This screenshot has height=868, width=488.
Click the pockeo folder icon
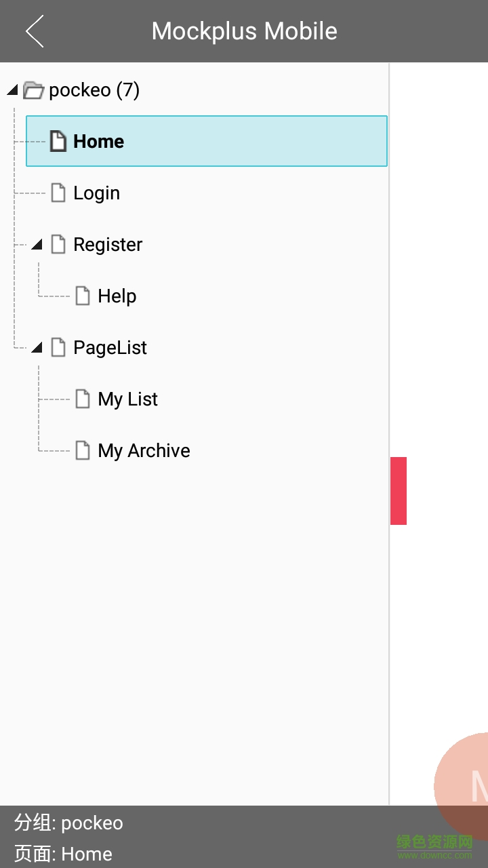tap(33, 90)
